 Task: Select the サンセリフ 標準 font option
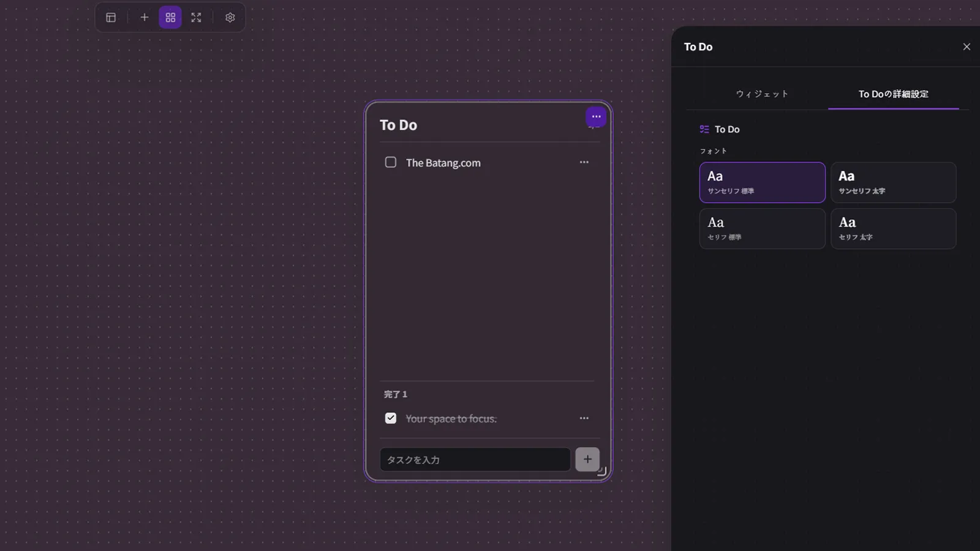(x=762, y=182)
